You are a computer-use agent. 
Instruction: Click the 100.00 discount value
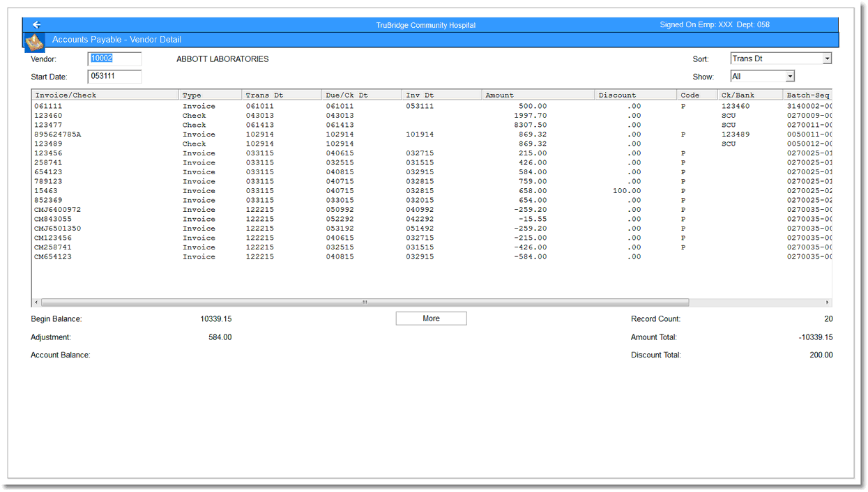[x=627, y=191]
